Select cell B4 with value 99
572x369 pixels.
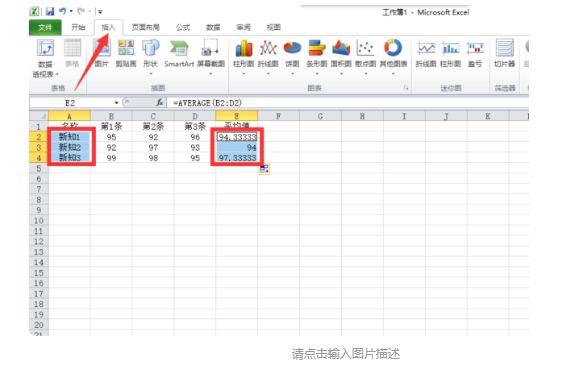(111, 158)
